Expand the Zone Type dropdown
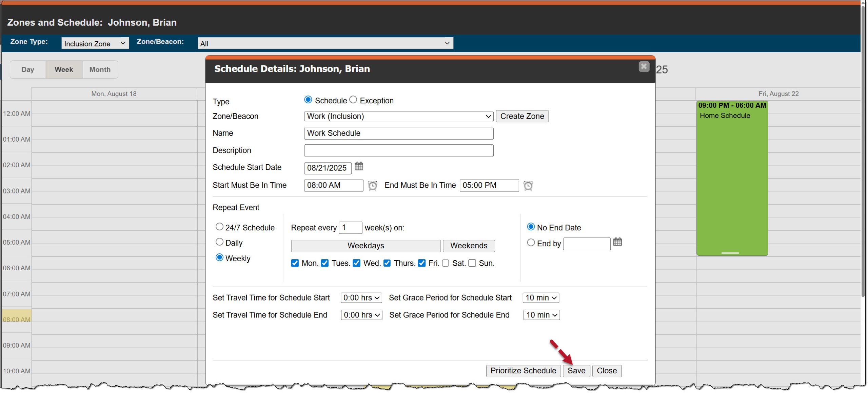 coord(95,43)
